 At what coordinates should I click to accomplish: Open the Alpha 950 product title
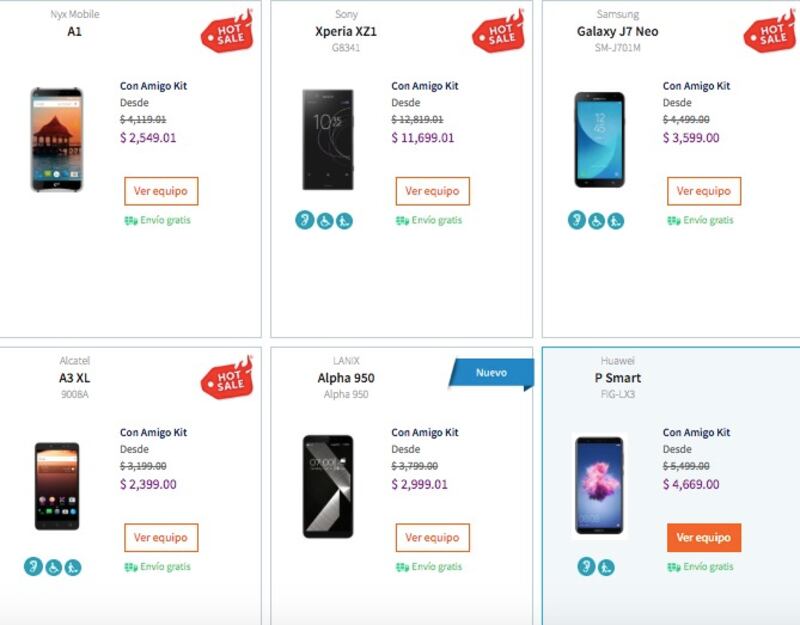(x=346, y=378)
